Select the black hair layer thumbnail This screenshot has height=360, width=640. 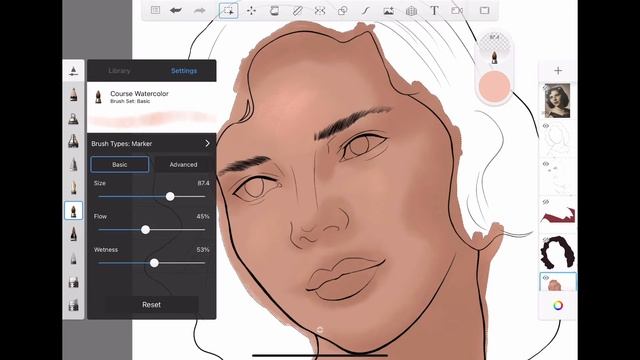[558, 253]
